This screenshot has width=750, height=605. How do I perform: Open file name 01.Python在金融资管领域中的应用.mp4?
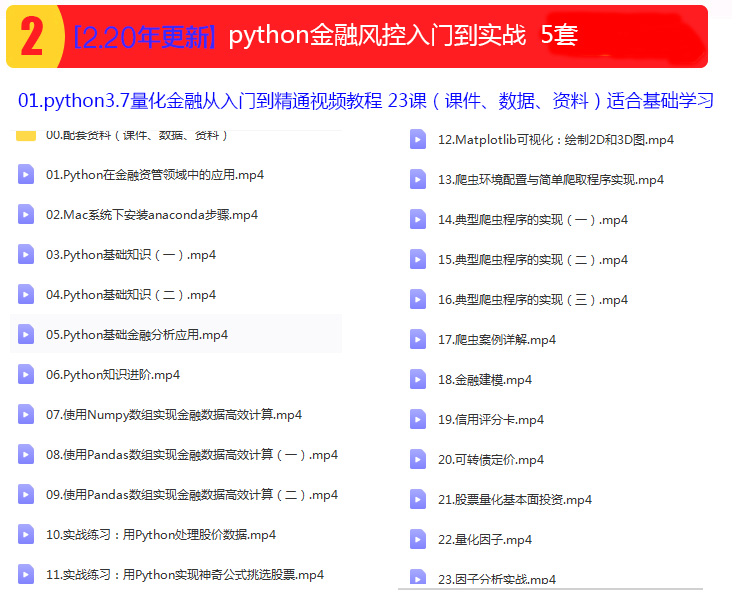coord(154,175)
